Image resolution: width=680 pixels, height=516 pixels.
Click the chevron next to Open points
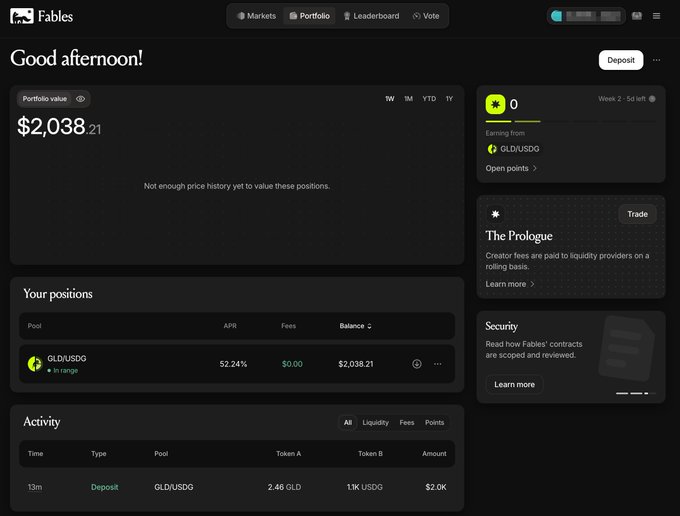tap(535, 168)
